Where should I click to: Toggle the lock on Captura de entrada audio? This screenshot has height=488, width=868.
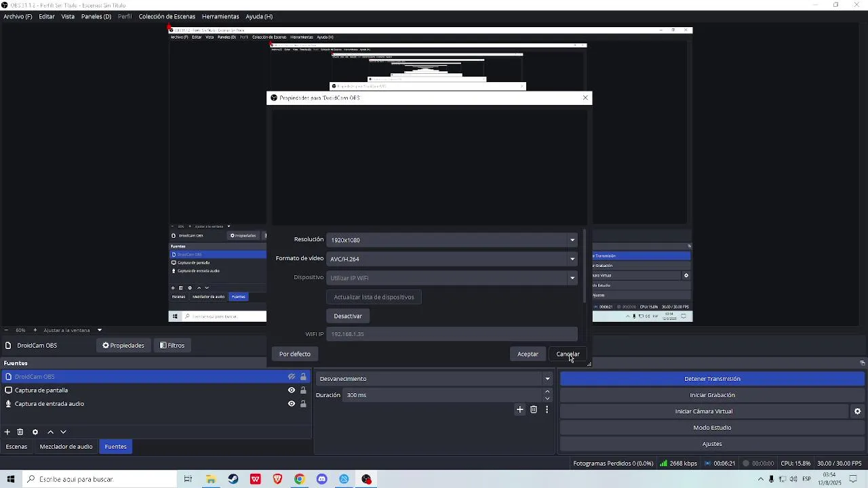click(x=303, y=404)
